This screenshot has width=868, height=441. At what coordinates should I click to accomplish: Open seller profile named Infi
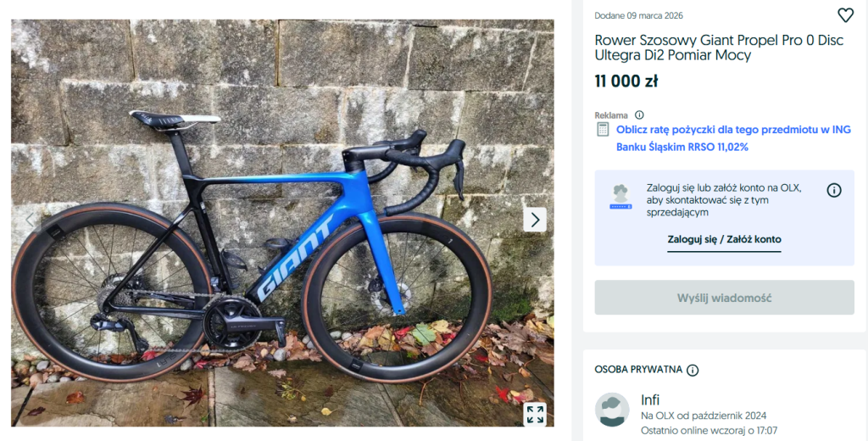coord(650,400)
